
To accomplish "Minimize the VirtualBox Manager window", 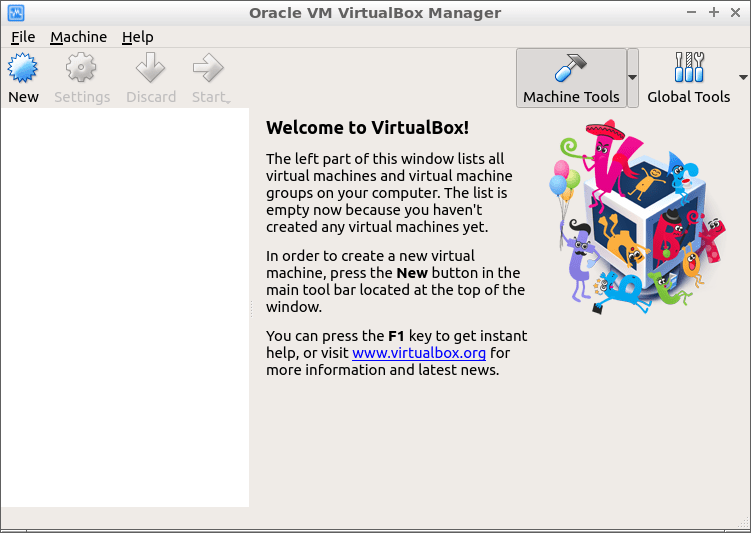I will click(x=691, y=12).
